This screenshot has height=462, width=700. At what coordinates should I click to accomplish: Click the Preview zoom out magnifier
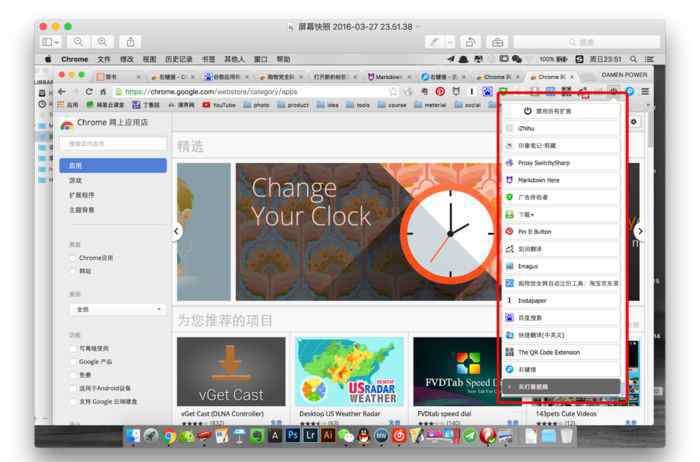[78, 42]
